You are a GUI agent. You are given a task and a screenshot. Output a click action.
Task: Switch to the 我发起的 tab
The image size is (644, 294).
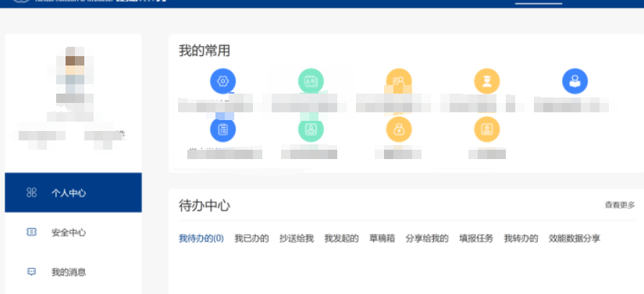pyautogui.click(x=342, y=239)
